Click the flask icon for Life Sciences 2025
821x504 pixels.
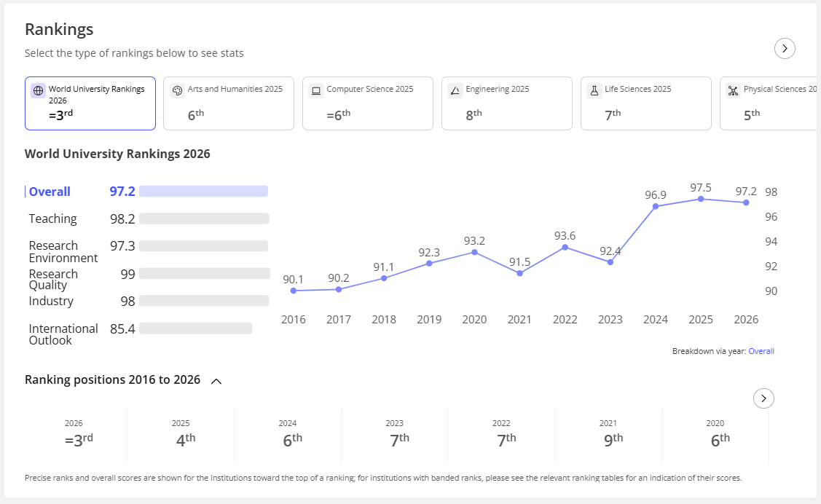coord(594,90)
